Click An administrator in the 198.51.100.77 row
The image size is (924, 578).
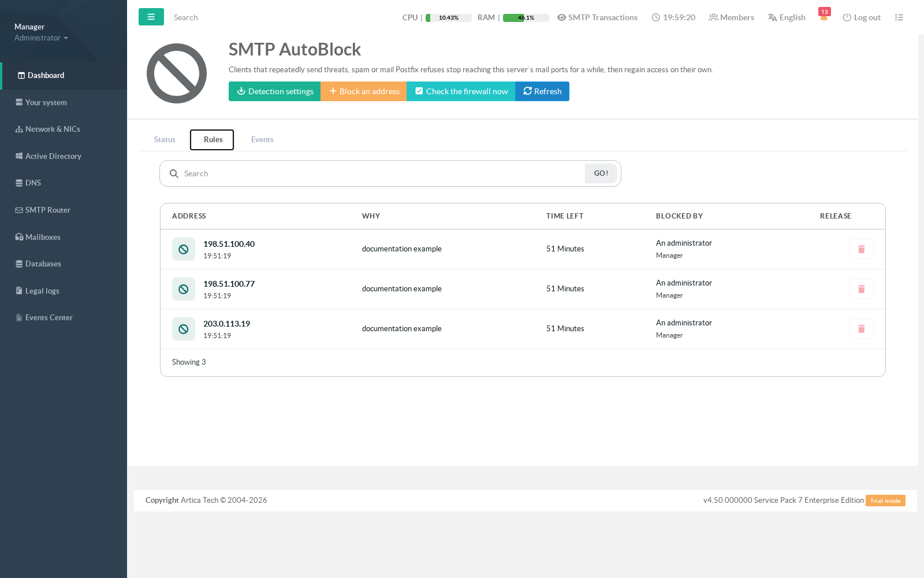point(684,283)
